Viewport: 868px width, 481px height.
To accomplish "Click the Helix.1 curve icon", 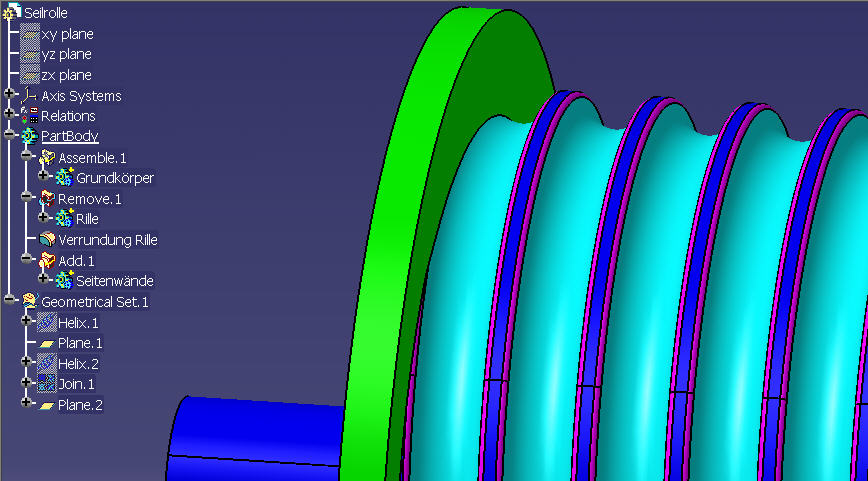I will 47,323.
